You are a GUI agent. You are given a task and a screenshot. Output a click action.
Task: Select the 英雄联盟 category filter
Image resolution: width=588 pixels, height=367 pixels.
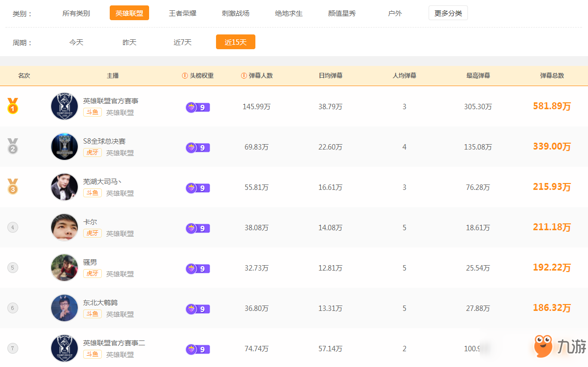[x=129, y=13]
